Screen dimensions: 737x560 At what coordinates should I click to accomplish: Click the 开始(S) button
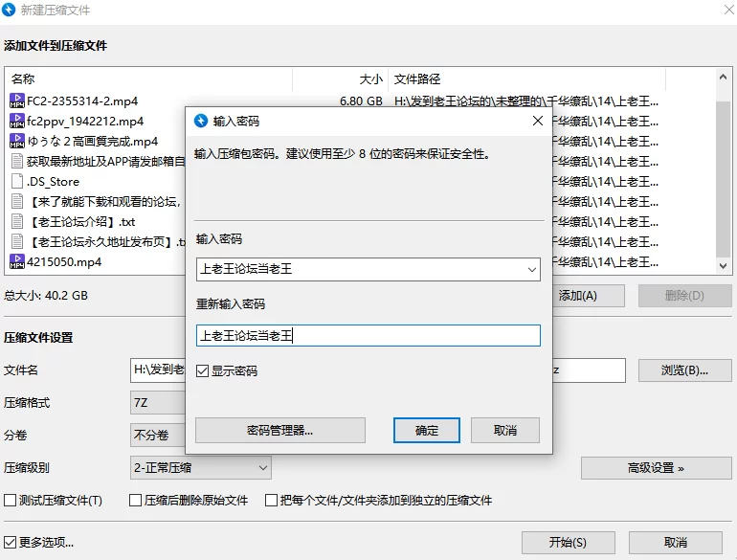(569, 543)
